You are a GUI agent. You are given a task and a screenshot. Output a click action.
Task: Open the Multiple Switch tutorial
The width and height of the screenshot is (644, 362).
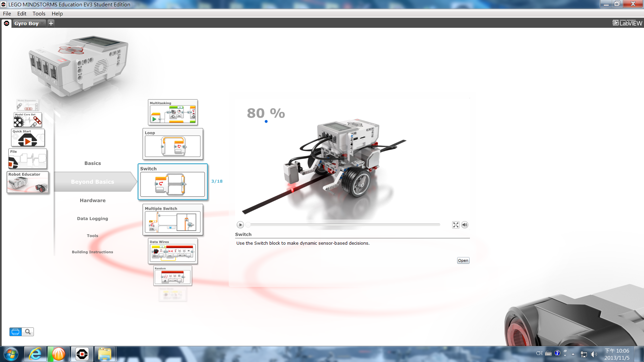pyautogui.click(x=173, y=220)
